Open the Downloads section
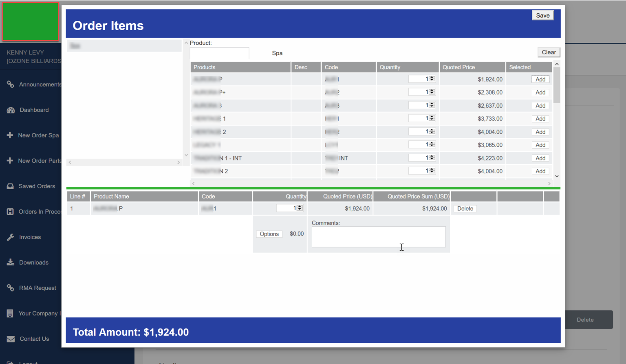The height and width of the screenshot is (364, 626). 33,262
